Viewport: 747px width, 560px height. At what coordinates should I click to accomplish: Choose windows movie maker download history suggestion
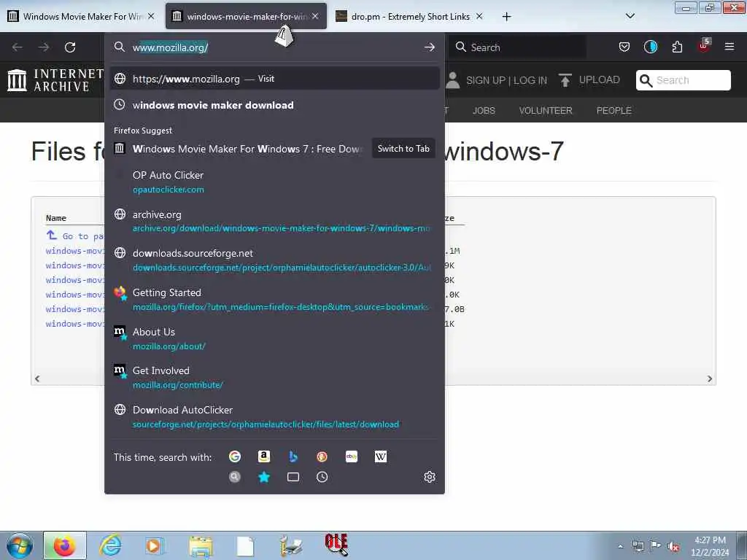click(274, 105)
